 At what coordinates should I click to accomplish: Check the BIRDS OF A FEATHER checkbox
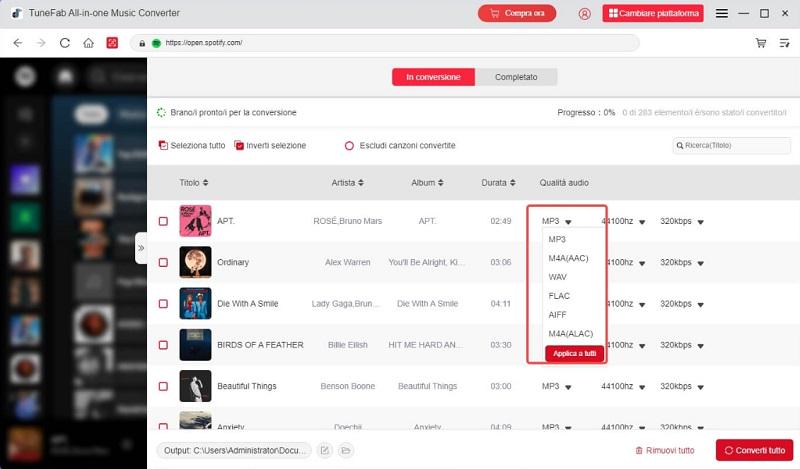click(x=163, y=345)
